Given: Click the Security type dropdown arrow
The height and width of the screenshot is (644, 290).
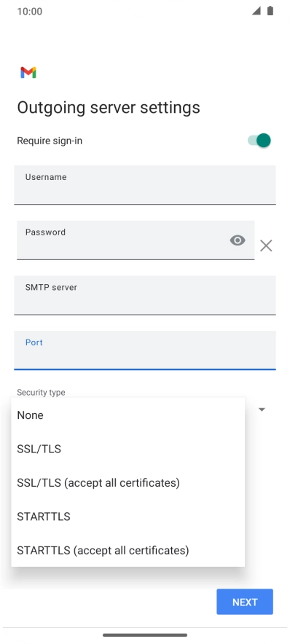Looking at the screenshot, I should (262, 409).
